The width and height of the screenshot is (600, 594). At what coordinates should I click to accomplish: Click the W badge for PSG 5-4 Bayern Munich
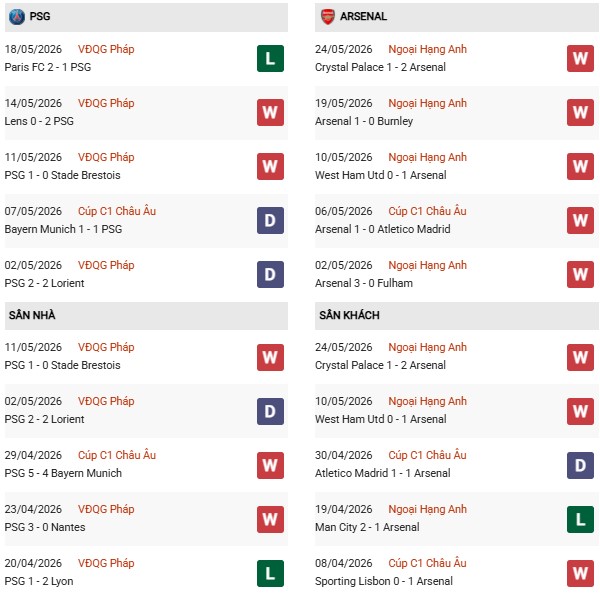pyautogui.click(x=270, y=465)
